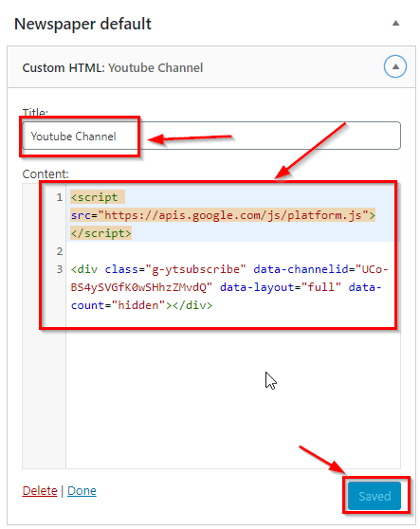Click the g-ytsubscribe class value
This screenshot has width=420, height=529.
click(195, 269)
